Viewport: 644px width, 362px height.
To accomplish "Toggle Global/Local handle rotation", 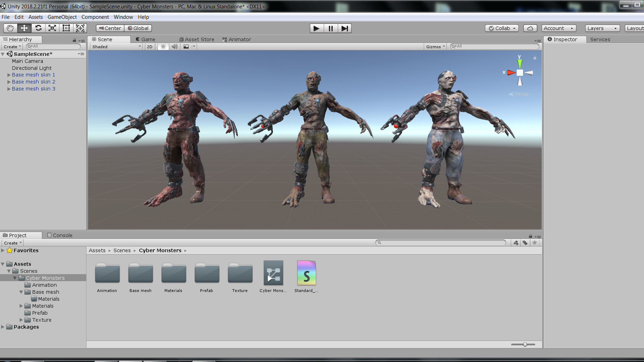I will point(138,28).
